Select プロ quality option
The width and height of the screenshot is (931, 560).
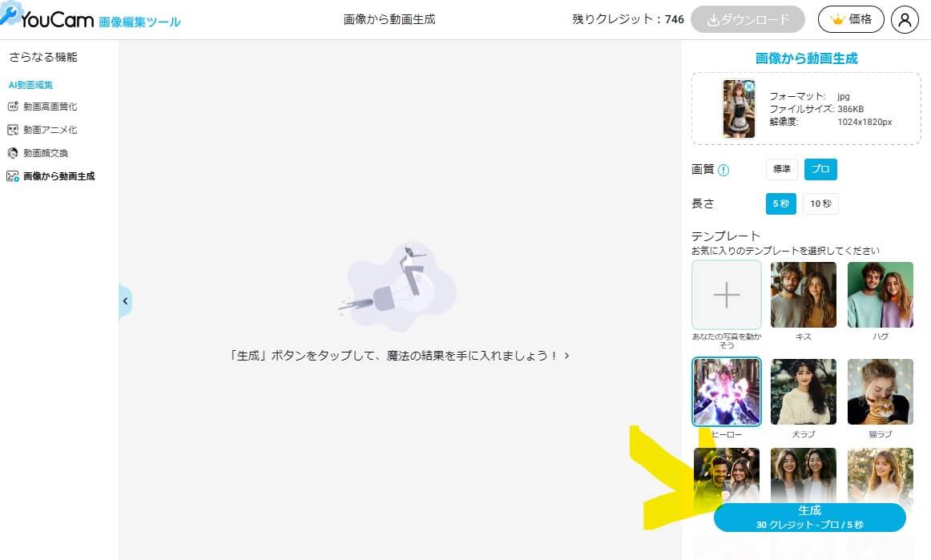pos(820,169)
